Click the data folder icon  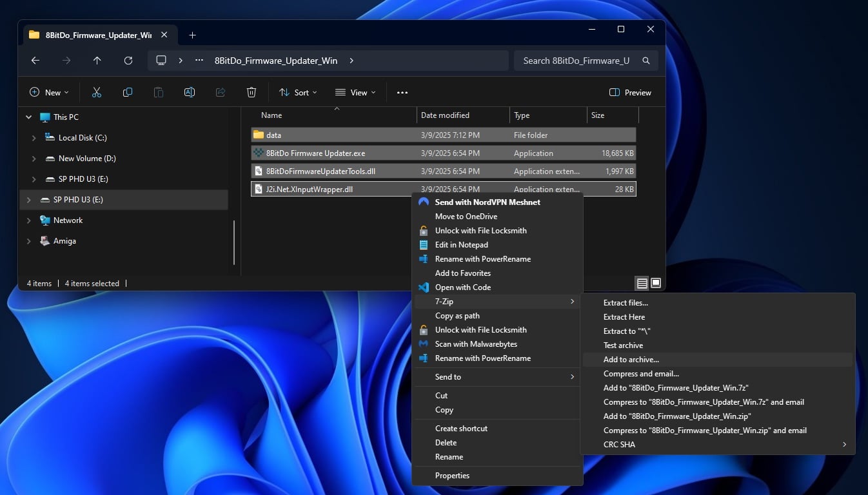259,135
